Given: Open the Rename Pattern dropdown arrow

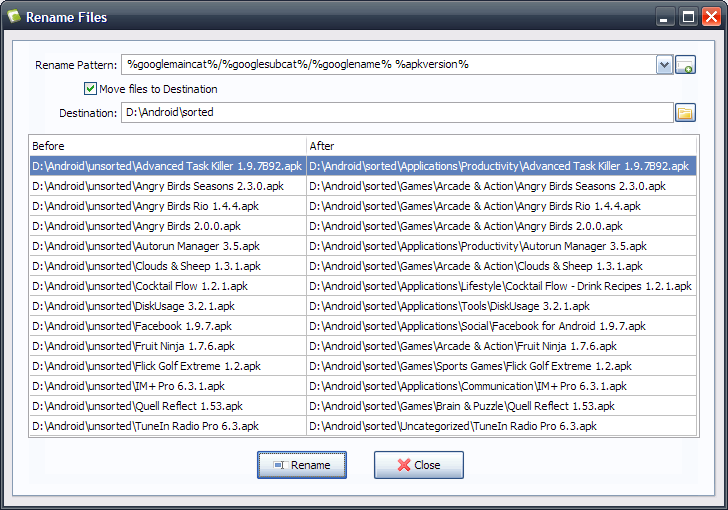Looking at the screenshot, I should [664, 65].
